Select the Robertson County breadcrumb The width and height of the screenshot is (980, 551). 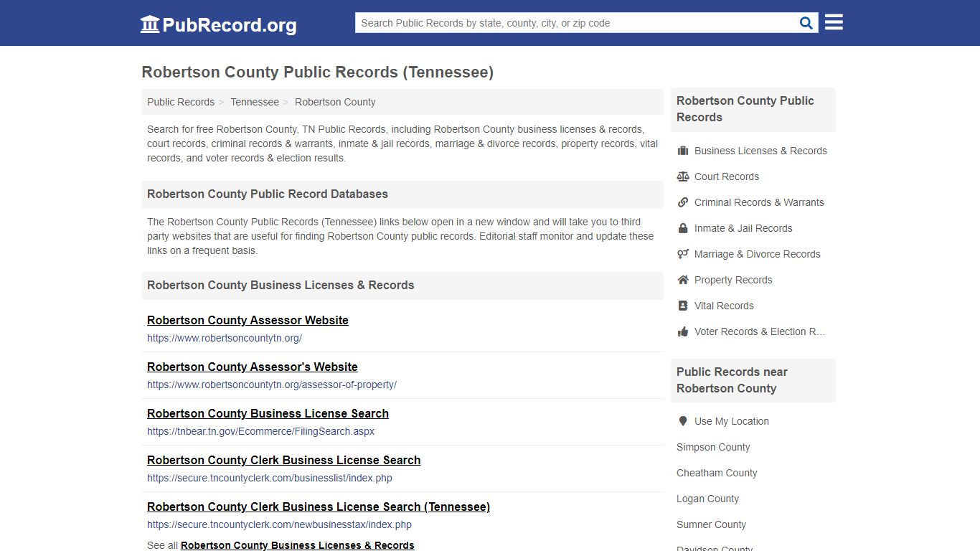tap(335, 102)
